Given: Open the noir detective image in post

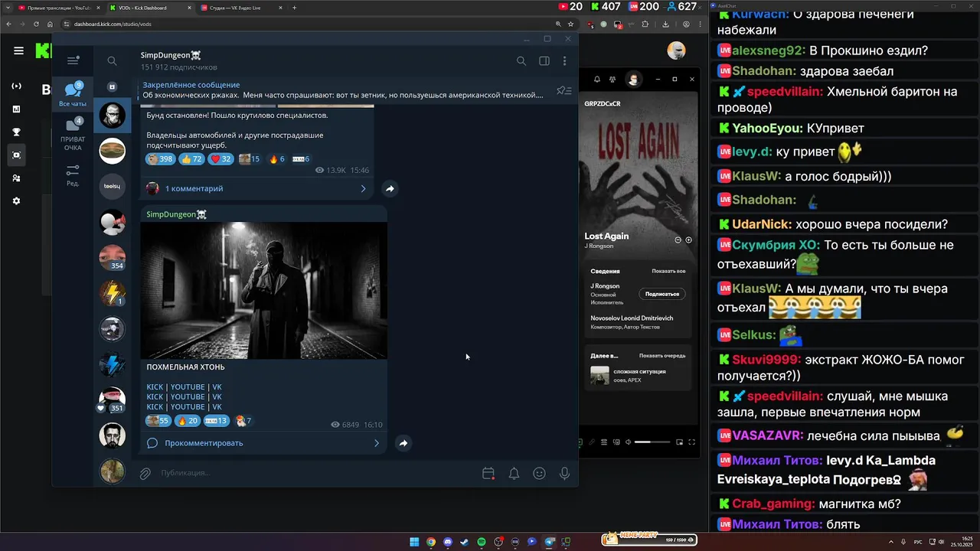Looking at the screenshot, I should point(264,290).
